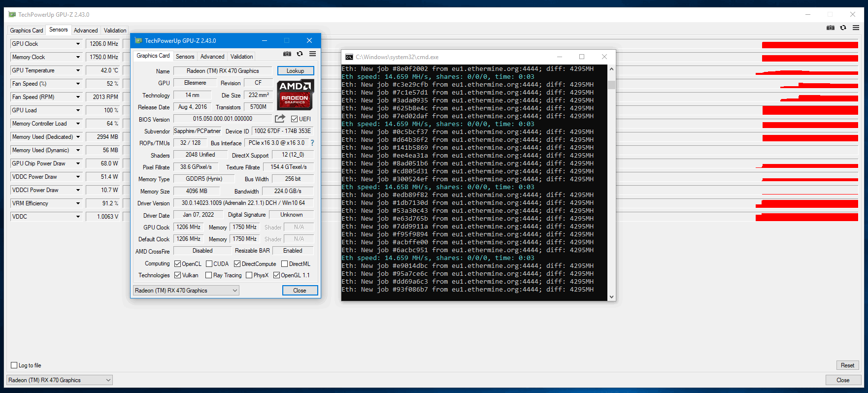The height and width of the screenshot is (393, 868).
Task: Click the refresh icon in GPU-Z front window
Action: [x=300, y=54]
